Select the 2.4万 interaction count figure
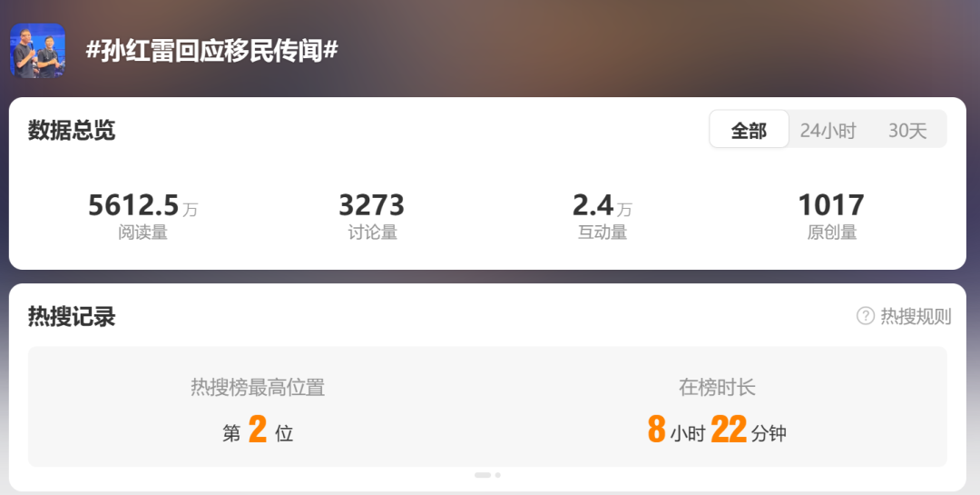 [602, 205]
